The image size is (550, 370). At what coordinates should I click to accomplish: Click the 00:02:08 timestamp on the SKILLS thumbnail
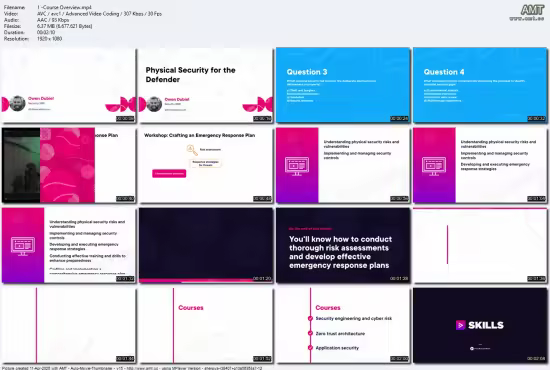point(536,358)
